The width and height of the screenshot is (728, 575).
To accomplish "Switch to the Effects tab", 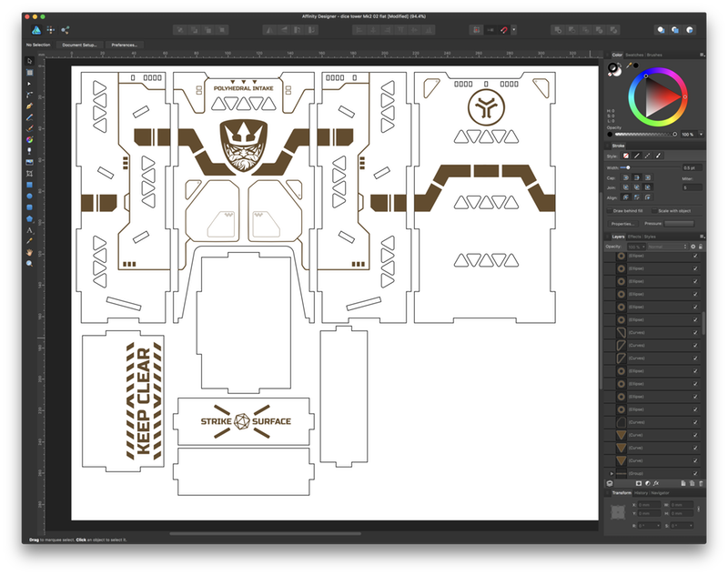I will coord(634,237).
